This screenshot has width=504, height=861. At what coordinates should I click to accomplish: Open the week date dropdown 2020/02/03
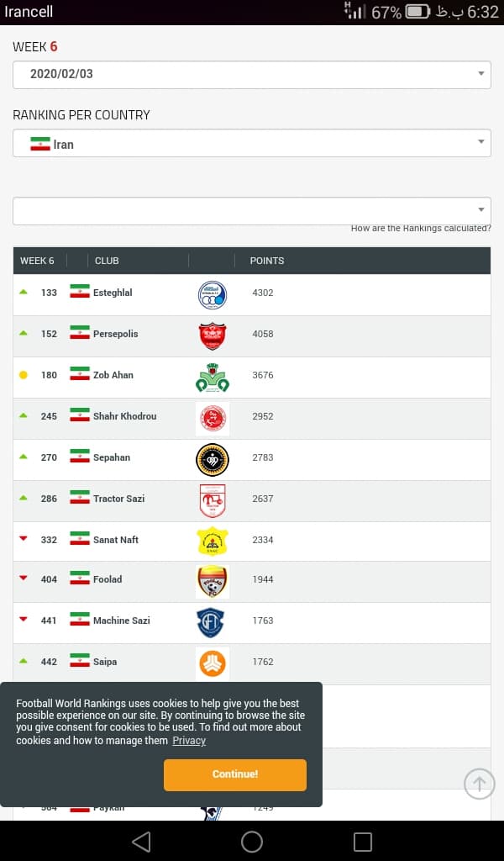tap(252, 74)
